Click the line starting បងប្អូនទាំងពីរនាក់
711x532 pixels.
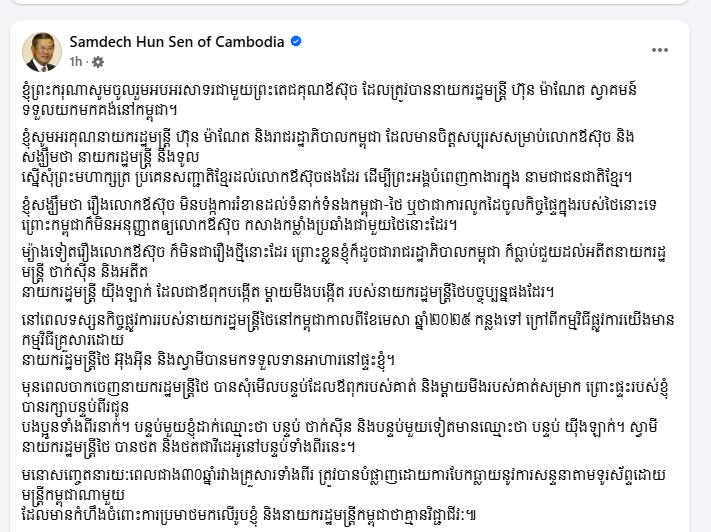pyautogui.click(x=340, y=427)
